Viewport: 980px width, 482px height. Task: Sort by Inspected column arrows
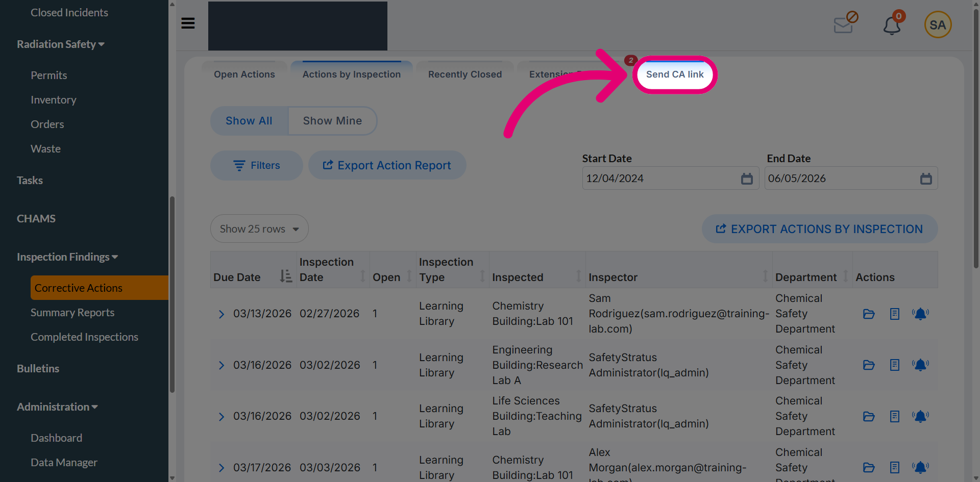coord(579,276)
